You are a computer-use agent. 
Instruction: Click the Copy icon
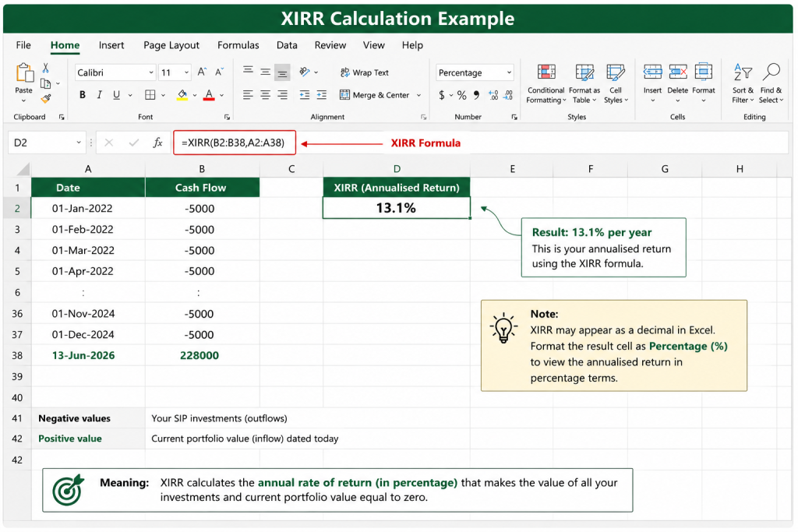click(x=45, y=83)
